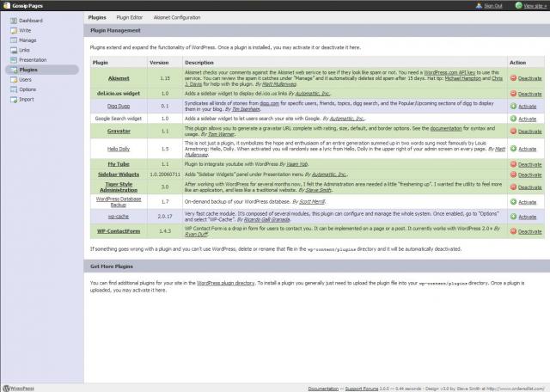This screenshot has height=392, width=550.
Task: Click the WordPress logo in footer
Action: (6, 389)
